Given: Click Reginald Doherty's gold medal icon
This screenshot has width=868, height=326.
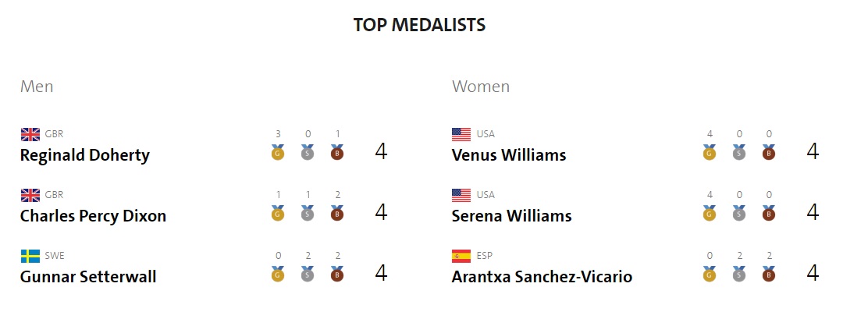Looking at the screenshot, I should (x=278, y=153).
